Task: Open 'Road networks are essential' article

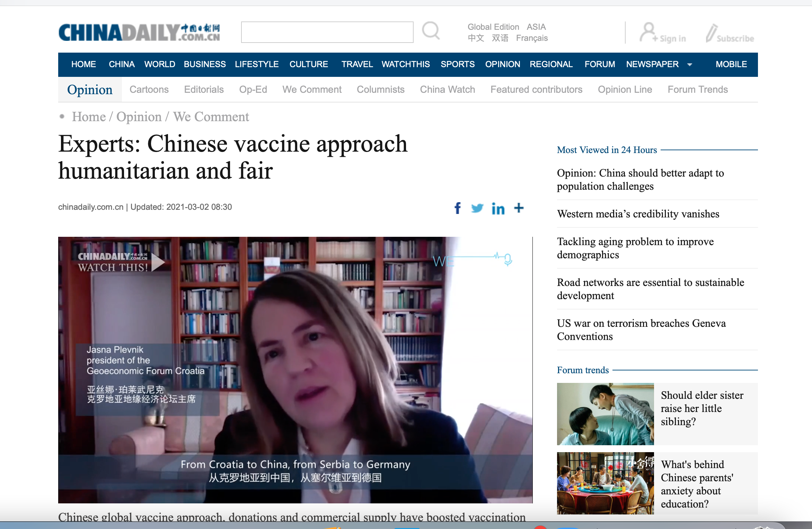Action: click(x=651, y=289)
